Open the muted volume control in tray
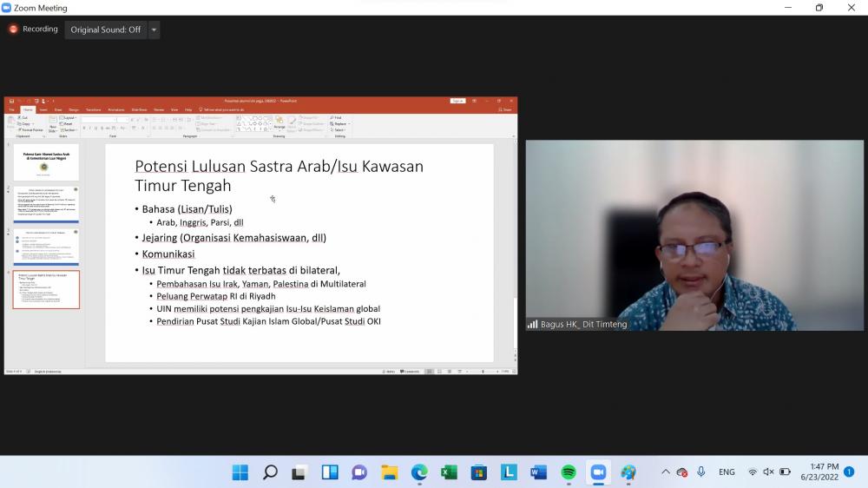The height and width of the screenshot is (488, 868). point(768,472)
